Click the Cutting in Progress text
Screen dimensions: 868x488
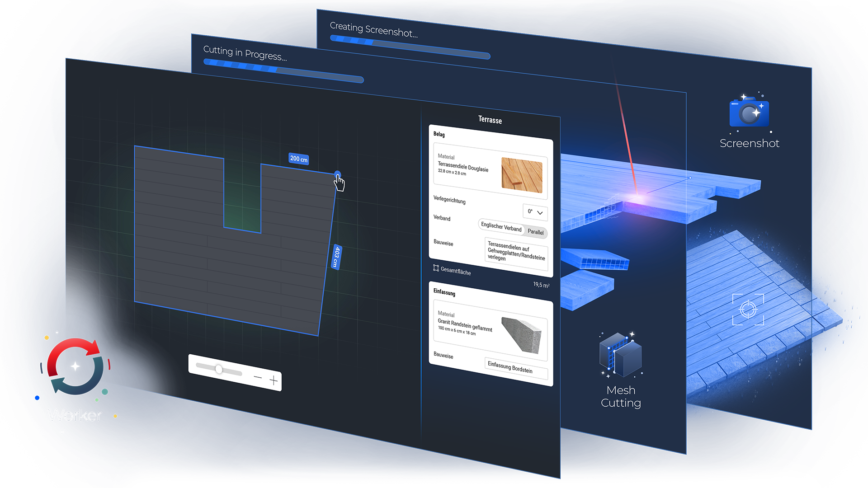pos(245,53)
